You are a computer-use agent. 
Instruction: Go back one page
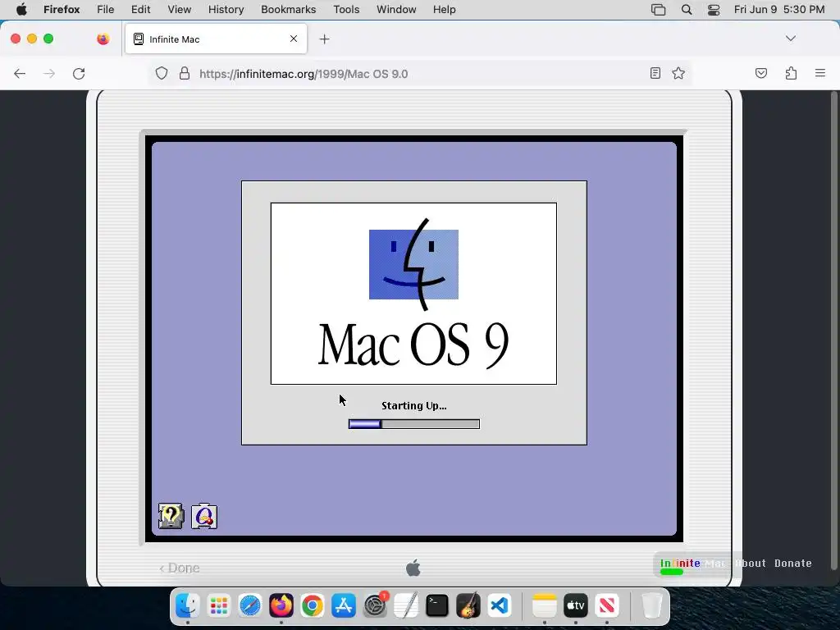pyautogui.click(x=20, y=73)
